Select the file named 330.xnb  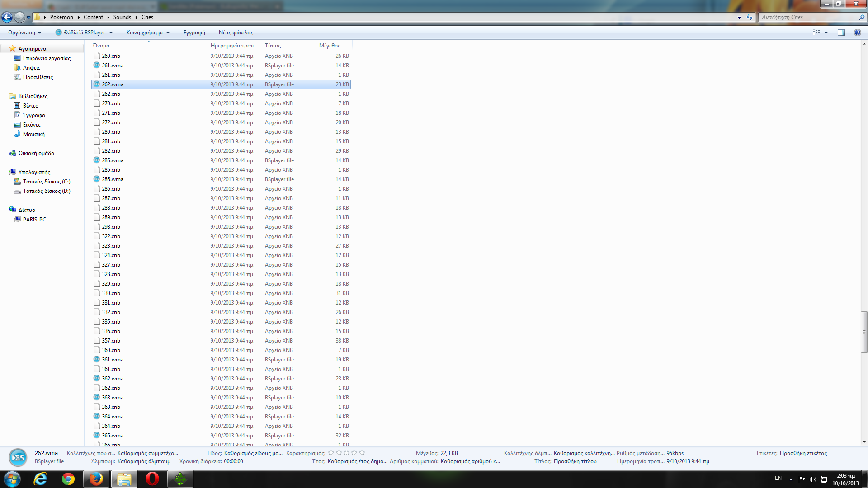[x=222, y=293]
